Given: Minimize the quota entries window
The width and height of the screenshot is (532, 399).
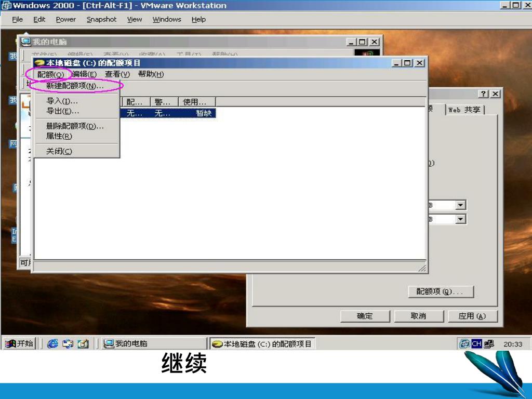Looking at the screenshot, I should (x=396, y=63).
